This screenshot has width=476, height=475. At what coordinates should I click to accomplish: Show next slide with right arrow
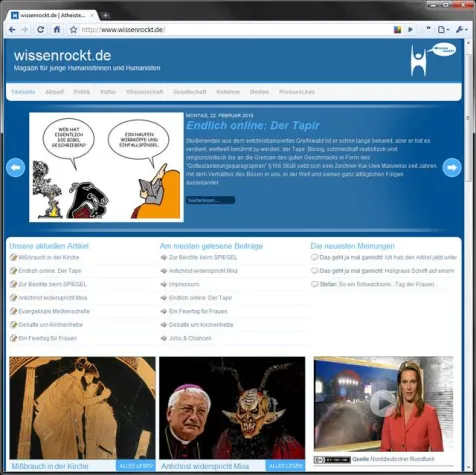[x=452, y=167]
